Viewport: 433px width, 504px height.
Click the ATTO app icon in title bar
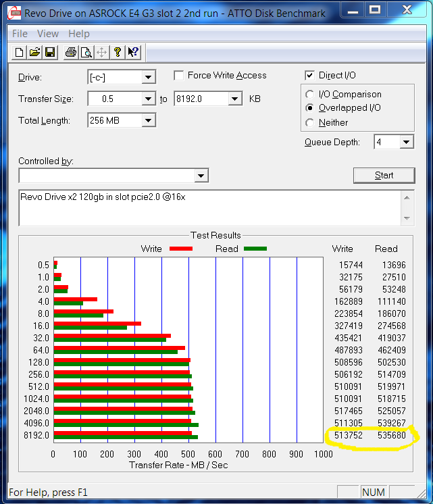tap(14, 13)
